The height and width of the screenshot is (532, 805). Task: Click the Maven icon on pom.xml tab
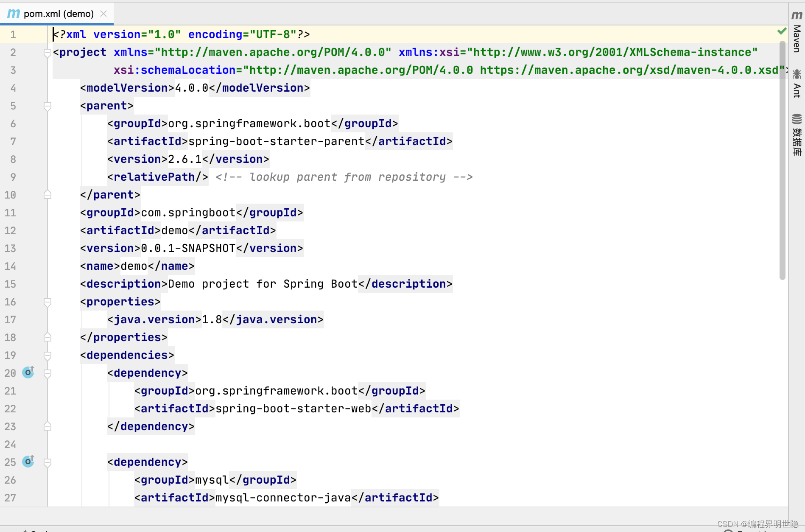pos(14,14)
